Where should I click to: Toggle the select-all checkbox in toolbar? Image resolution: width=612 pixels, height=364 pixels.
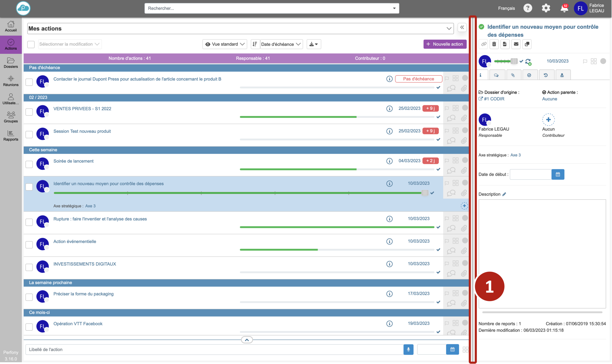pyautogui.click(x=31, y=44)
